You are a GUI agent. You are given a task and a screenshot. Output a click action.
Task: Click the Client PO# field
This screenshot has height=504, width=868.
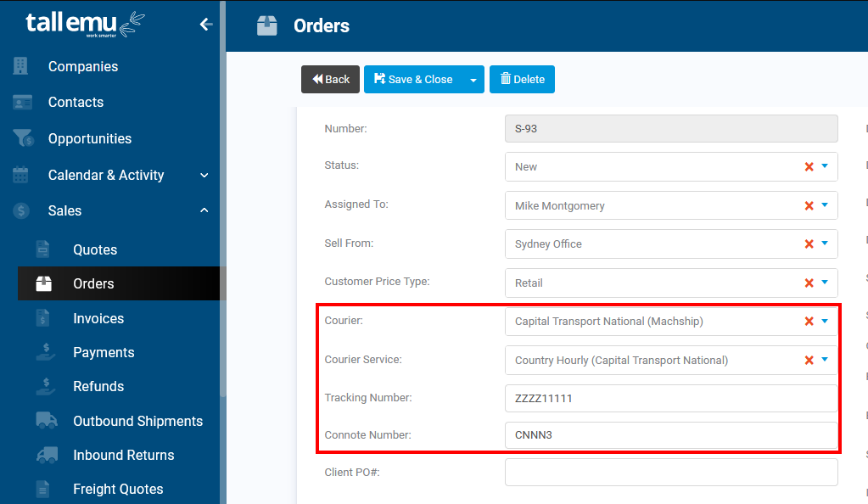[x=671, y=473]
